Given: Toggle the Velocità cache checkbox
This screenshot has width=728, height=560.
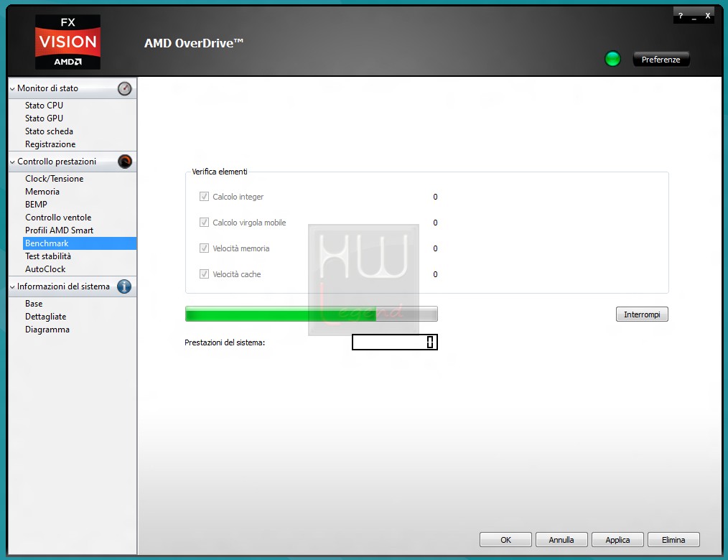Looking at the screenshot, I should click(204, 274).
